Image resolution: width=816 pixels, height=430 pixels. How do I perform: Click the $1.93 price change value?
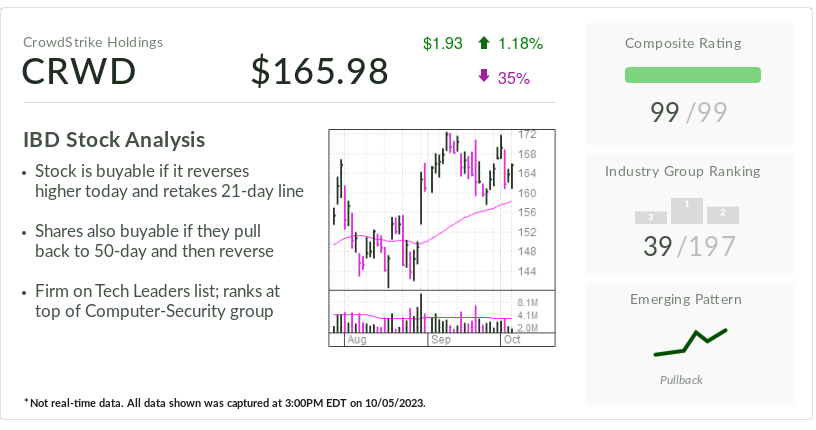(442, 43)
